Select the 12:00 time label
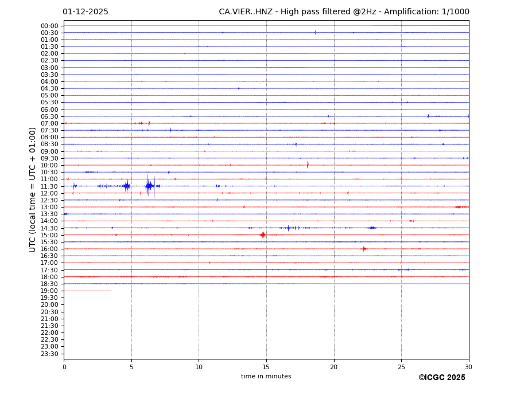Screen dimensions: 532x399 pos(49,193)
